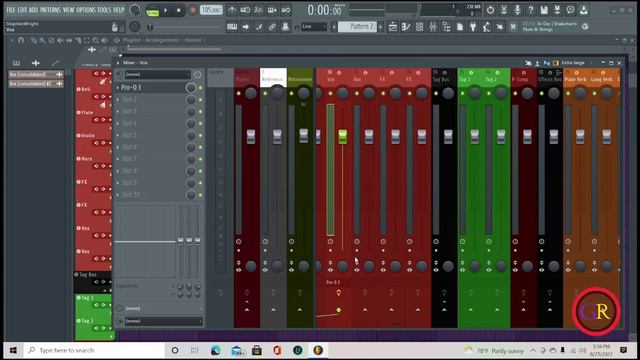Toggle wait-for-input-to-start icon

[245, 10]
